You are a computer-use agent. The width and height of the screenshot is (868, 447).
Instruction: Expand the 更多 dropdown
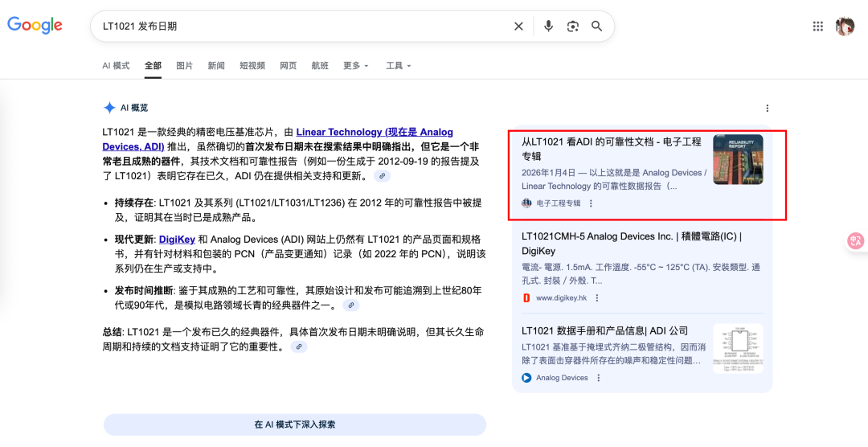coord(355,65)
